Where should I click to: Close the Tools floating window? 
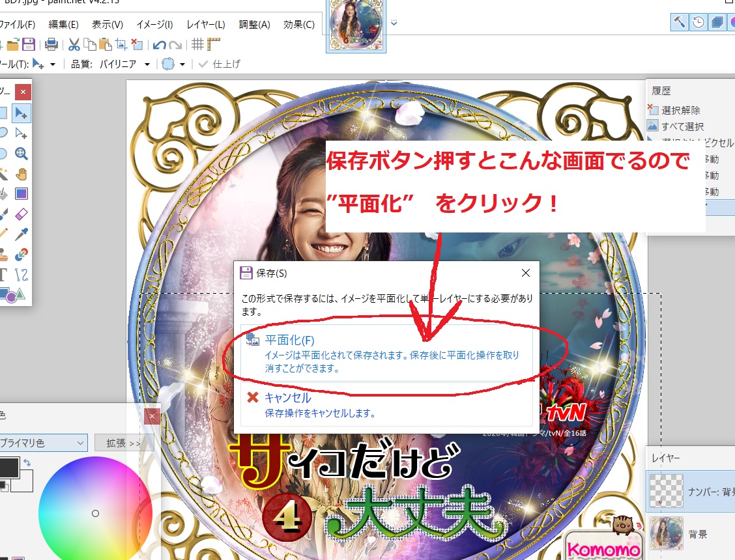click(x=23, y=92)
